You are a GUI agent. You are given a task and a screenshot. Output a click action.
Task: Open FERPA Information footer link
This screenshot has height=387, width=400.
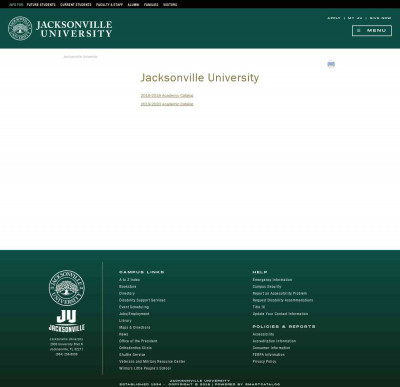coord(269,355)
